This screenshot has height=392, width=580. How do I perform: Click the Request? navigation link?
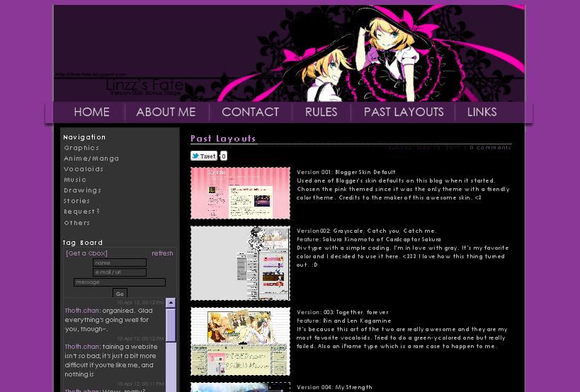tap(81, 212)
